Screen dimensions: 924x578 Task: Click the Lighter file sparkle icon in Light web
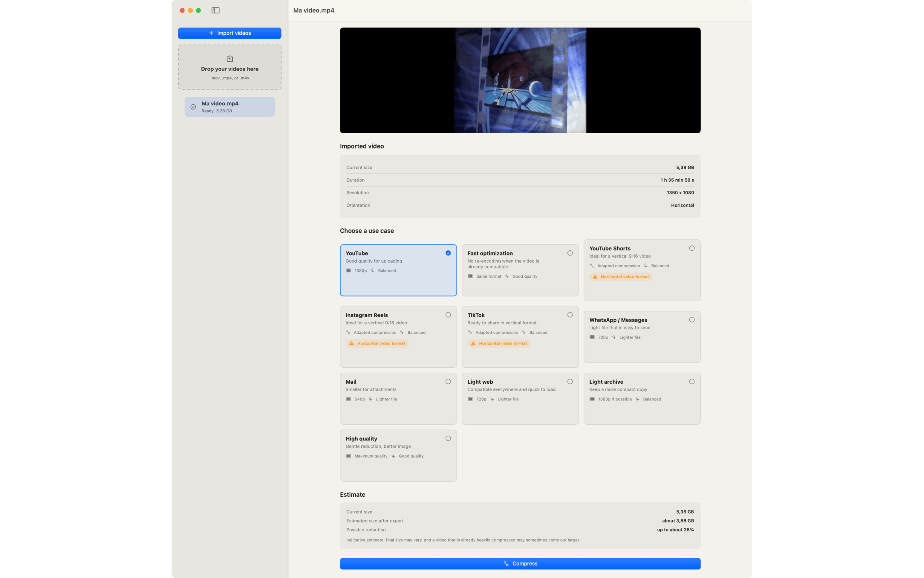[x=492, y=399]
